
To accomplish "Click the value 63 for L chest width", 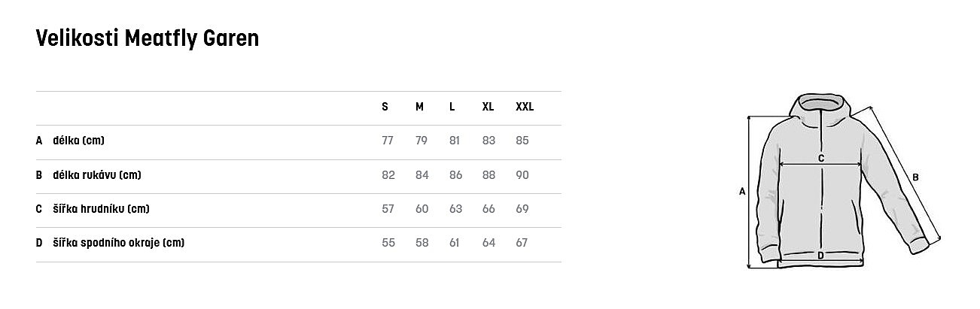I will 455,209.
